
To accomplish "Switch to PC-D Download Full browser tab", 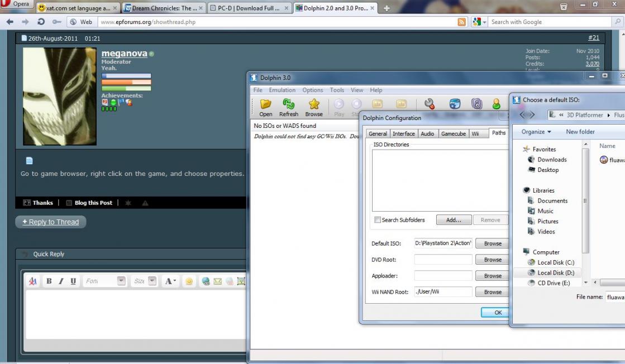I will pos(249,8).
